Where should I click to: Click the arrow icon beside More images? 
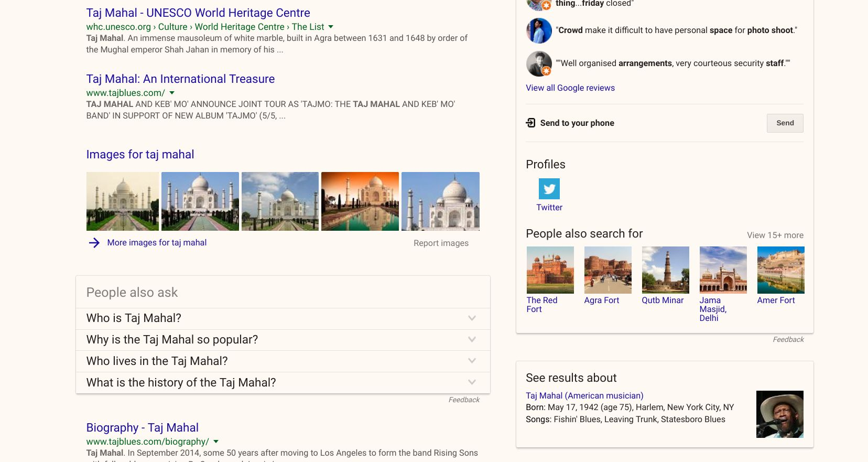pyautogui.click(x=94, y=243)
